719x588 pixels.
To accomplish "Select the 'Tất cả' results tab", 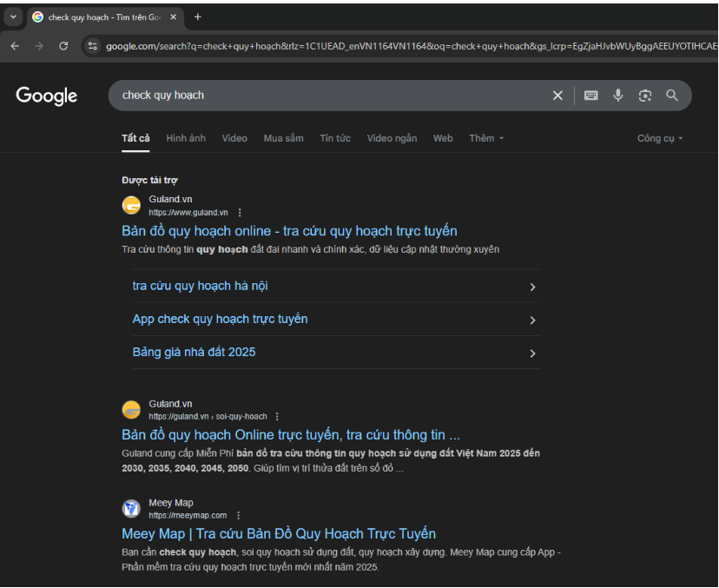I will point(135,138).
